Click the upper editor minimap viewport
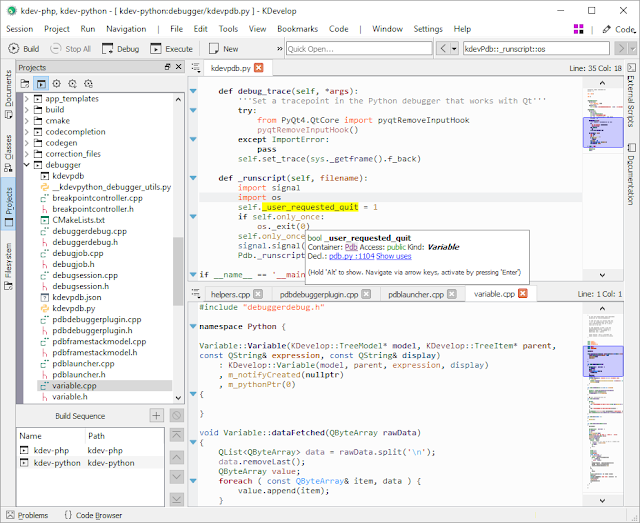The height and width of the screenshot is (523, 640). point(603,132)
